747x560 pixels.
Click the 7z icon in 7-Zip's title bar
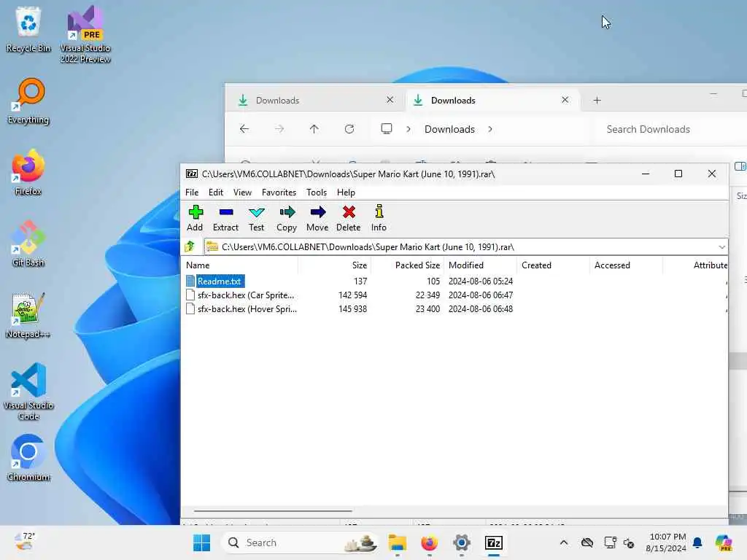tap(192, 174)
